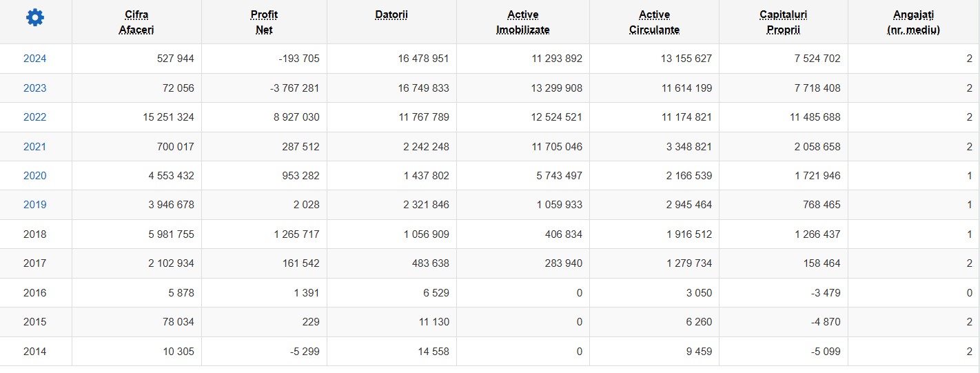Click the Profit Net column header
Viewport: 980px width, 373px height.
click(x=264, y=22)
